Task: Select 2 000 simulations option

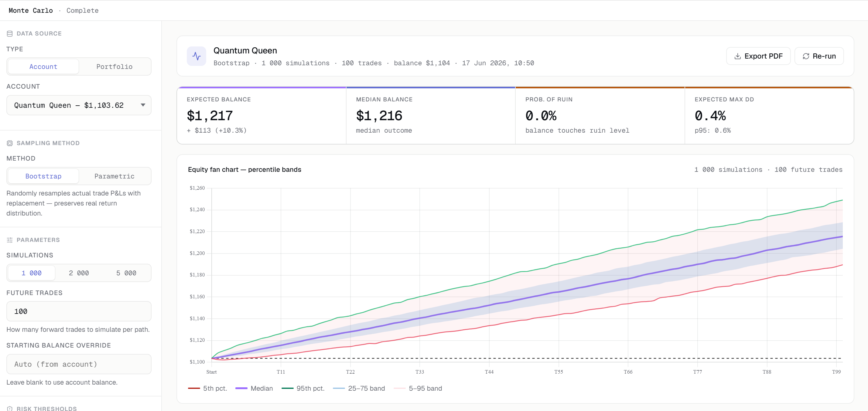Action: 79,273
